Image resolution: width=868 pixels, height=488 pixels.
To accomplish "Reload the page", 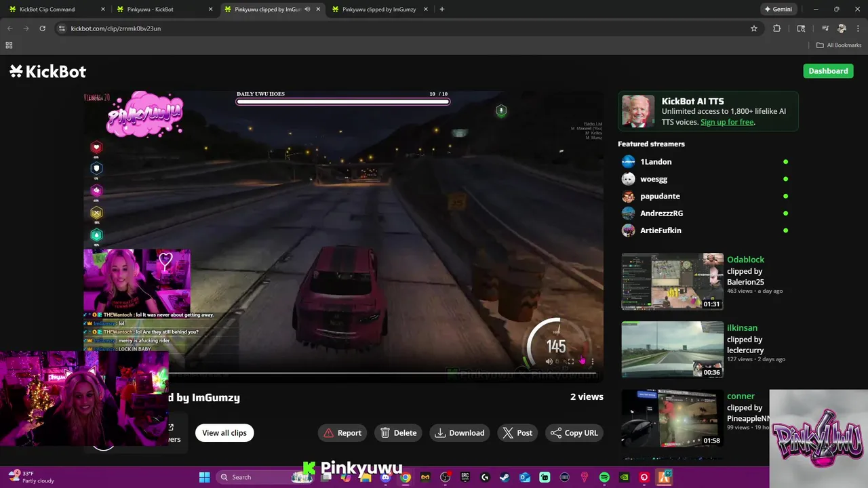I will tap(42, 28).
